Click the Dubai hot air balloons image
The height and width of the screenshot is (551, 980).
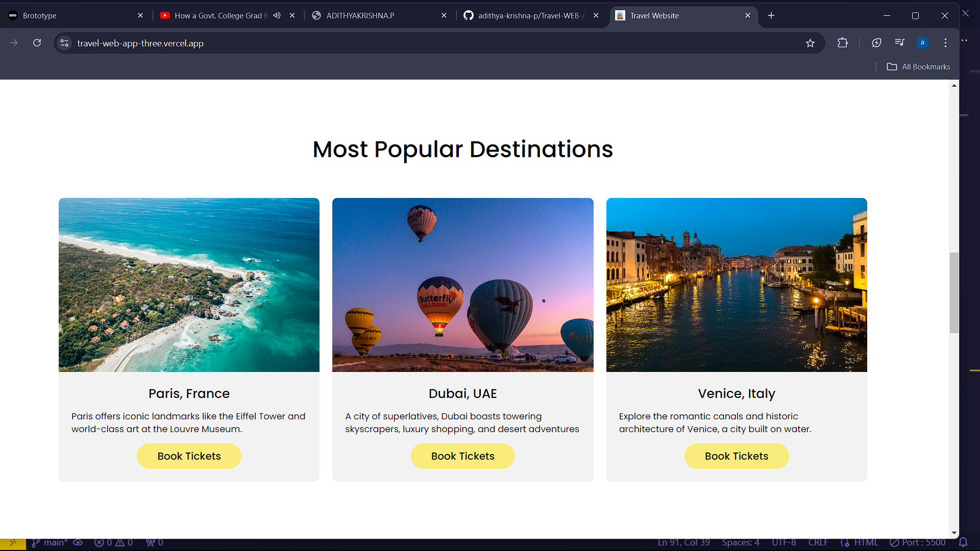coord(462,285)
